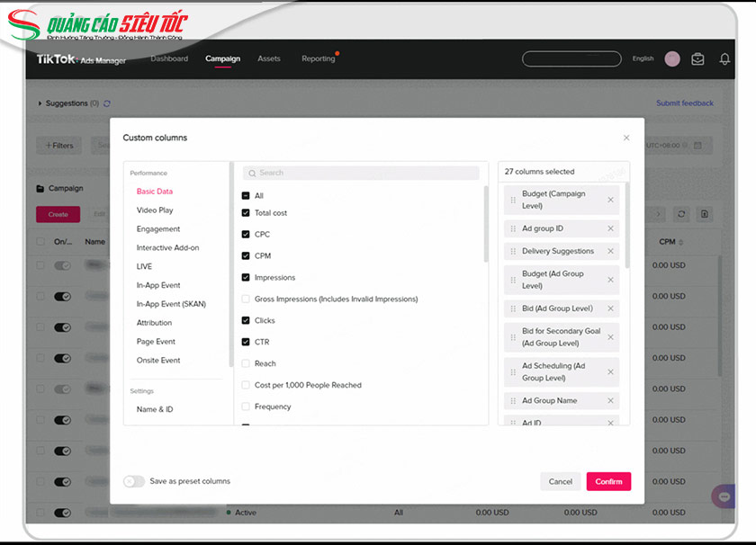Uncheck the Total cost checkbox
Viewport: 756px width, 545px height.
(x=246, y=213)
